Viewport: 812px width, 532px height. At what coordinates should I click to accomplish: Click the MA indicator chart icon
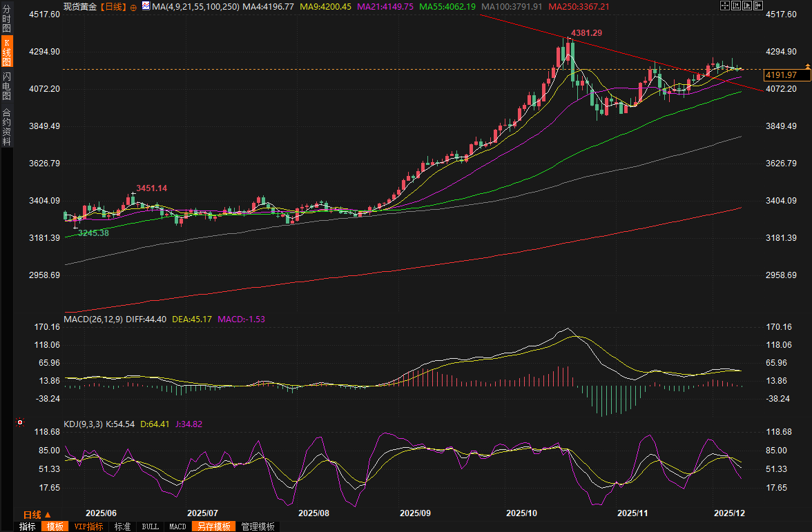tap(145, 6)
